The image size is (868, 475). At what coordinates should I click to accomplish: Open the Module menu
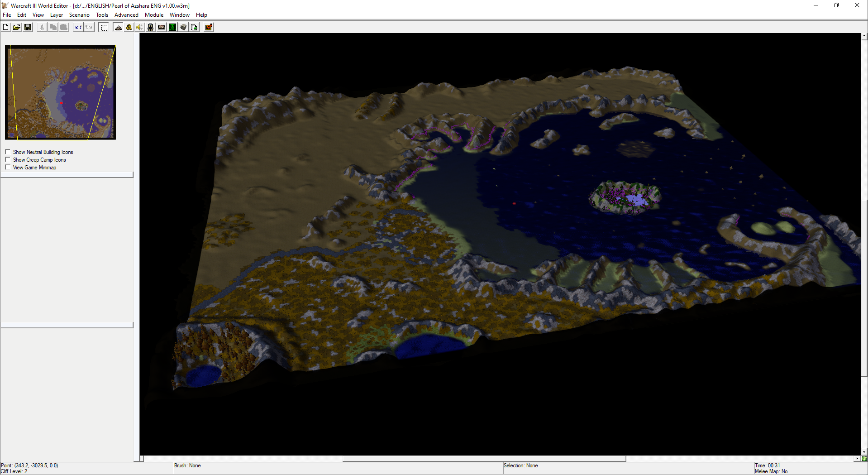(x=154, y=15)
